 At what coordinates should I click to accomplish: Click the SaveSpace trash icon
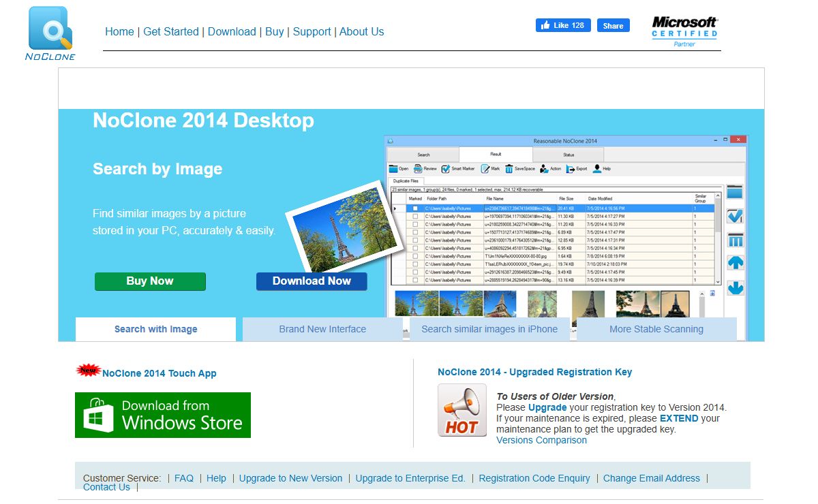[509, 169]
